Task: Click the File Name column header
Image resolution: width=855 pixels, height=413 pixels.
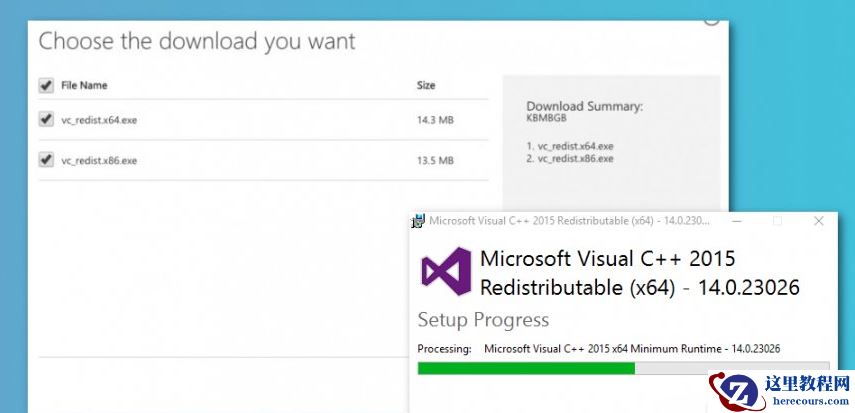Action: 84,86
